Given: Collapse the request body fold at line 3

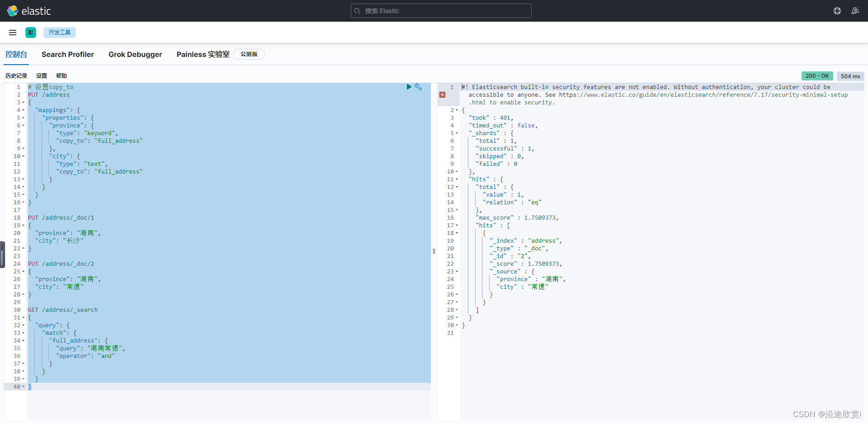Looking at the screenshot, I should click(24, 103).
